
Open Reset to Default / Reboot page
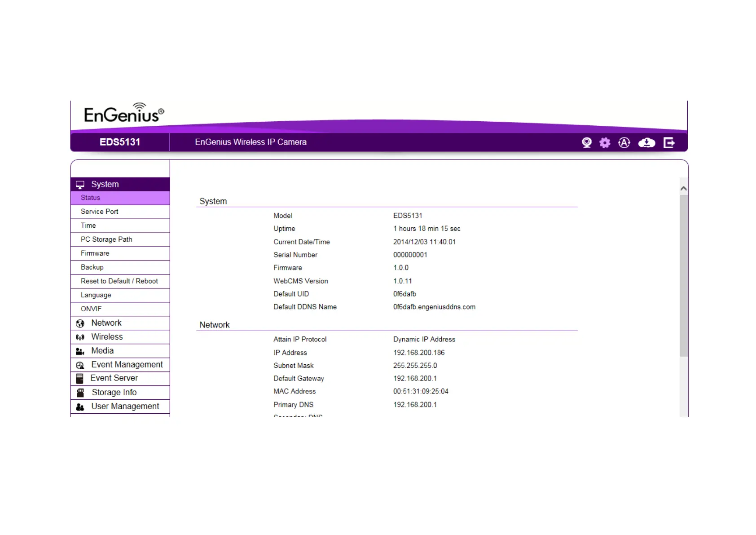point(120,281)
